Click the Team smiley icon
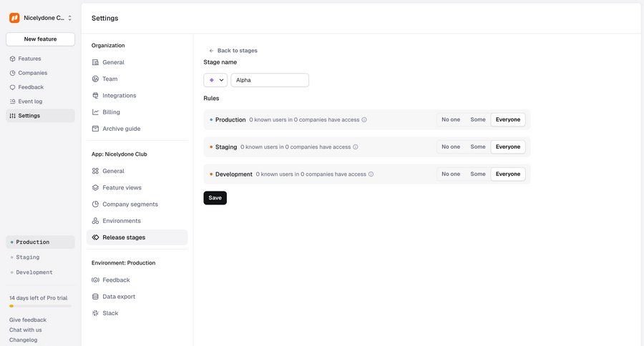 [x=95, y=79]
